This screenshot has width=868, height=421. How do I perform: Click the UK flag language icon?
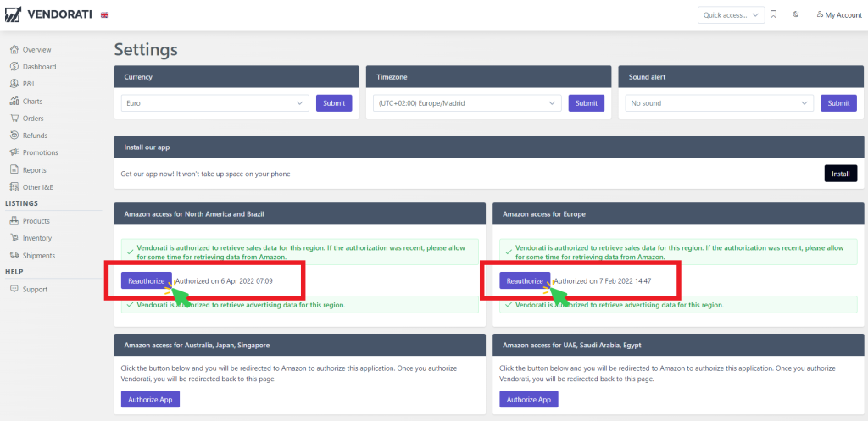coord(104,15)
